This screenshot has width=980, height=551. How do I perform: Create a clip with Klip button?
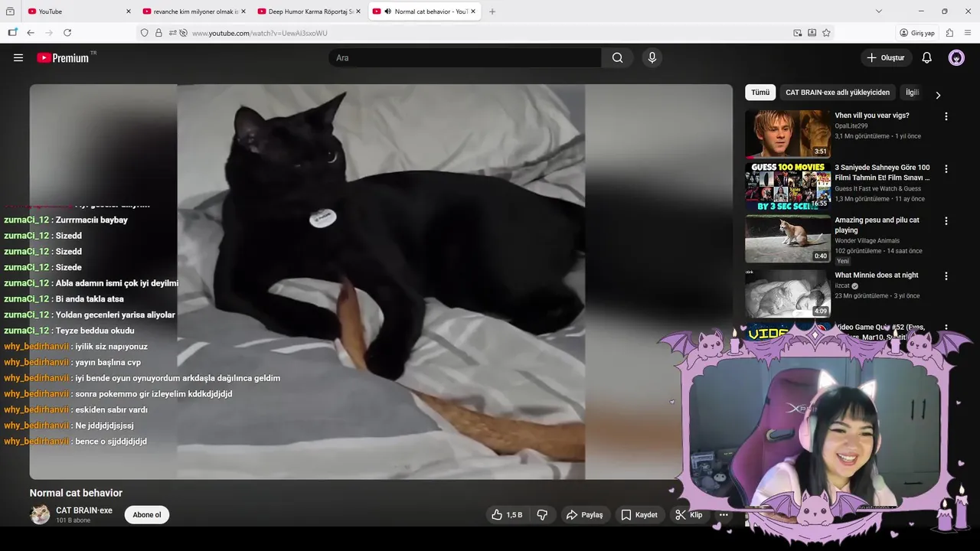point(688,515)
